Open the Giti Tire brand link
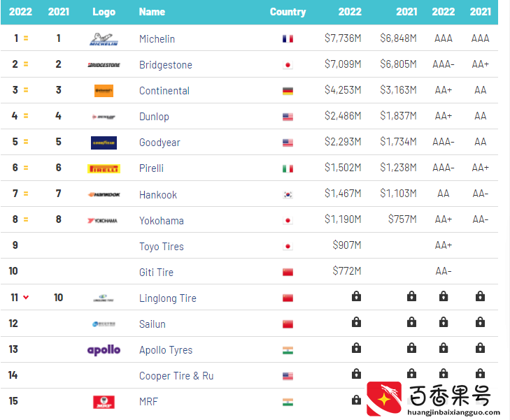The width and height of the screenshot is (510, 420). click(x=156, y=273)
